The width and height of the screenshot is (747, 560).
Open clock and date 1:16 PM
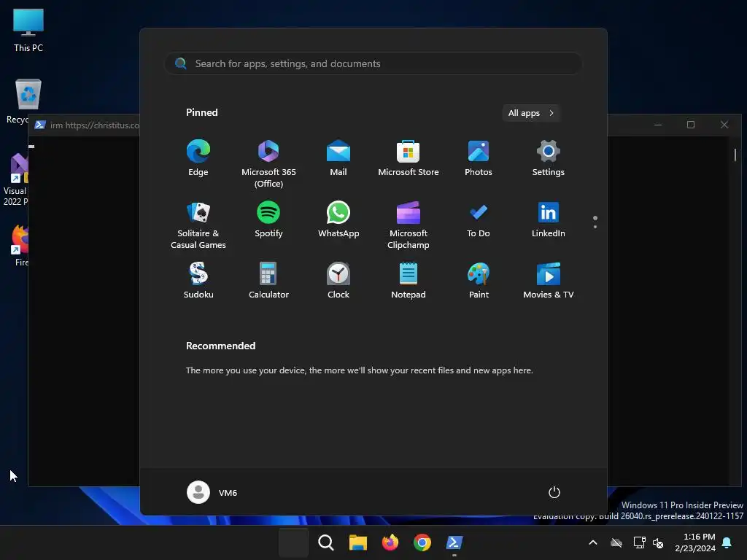click(695, 542)
